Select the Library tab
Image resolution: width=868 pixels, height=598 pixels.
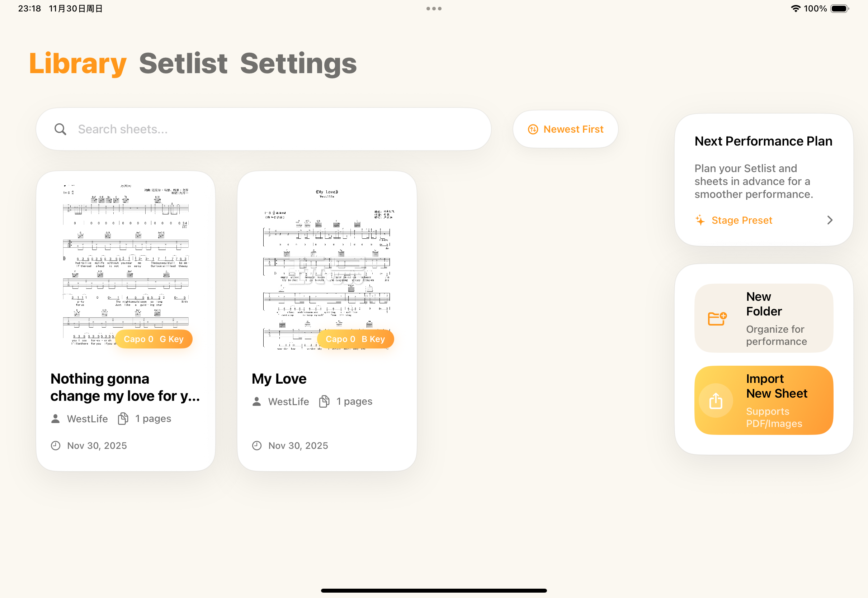tap(77, 63)
